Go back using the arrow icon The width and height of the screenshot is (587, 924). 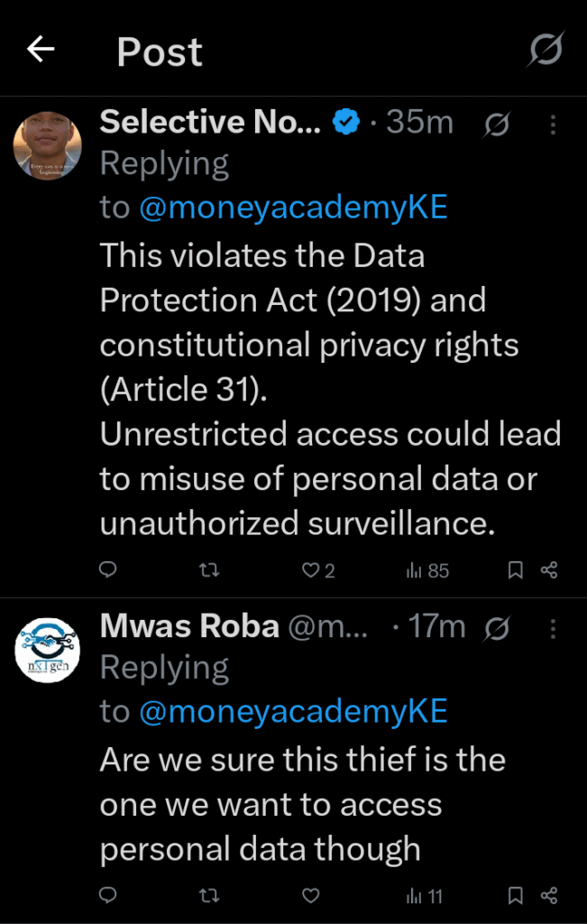pyautogui.click(x=41, y=51)
